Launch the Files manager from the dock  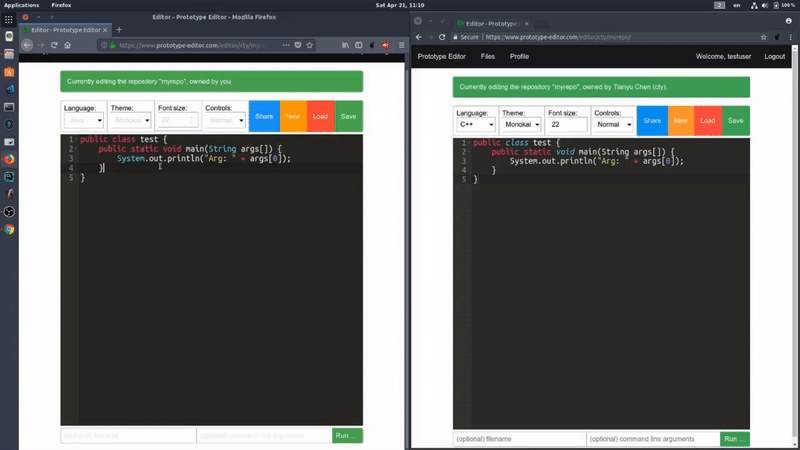coord(9,54)
